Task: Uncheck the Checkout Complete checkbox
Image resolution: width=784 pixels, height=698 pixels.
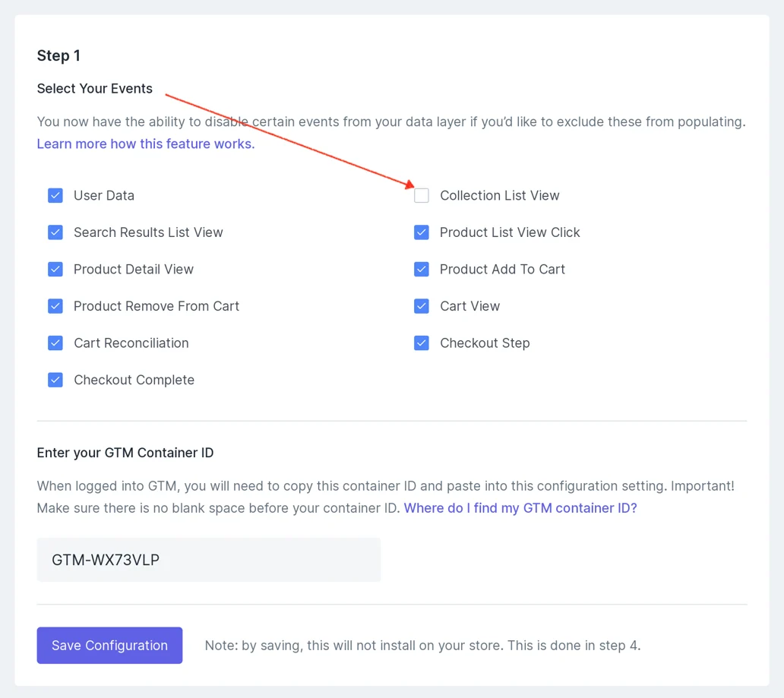Action: click(x=55, y=380)
